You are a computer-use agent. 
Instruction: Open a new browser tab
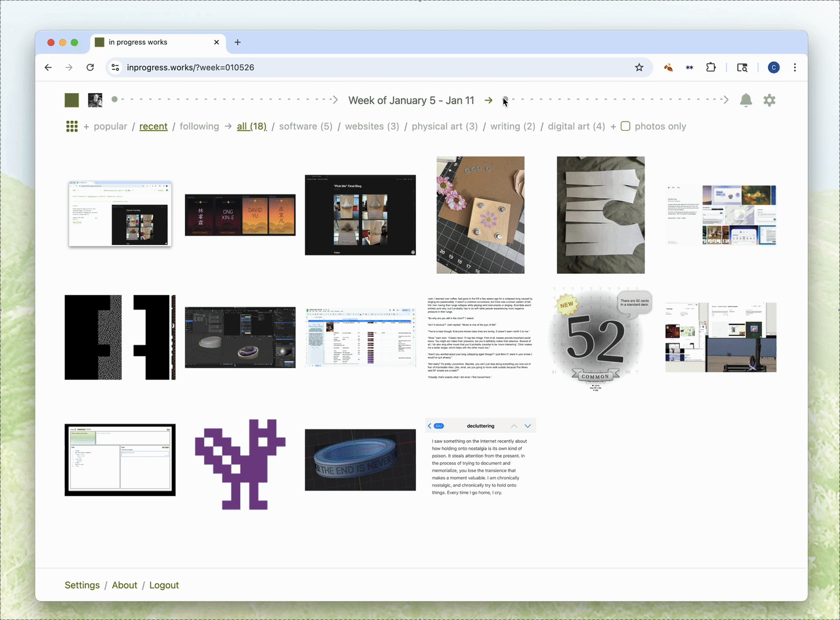tap(238, 42)
